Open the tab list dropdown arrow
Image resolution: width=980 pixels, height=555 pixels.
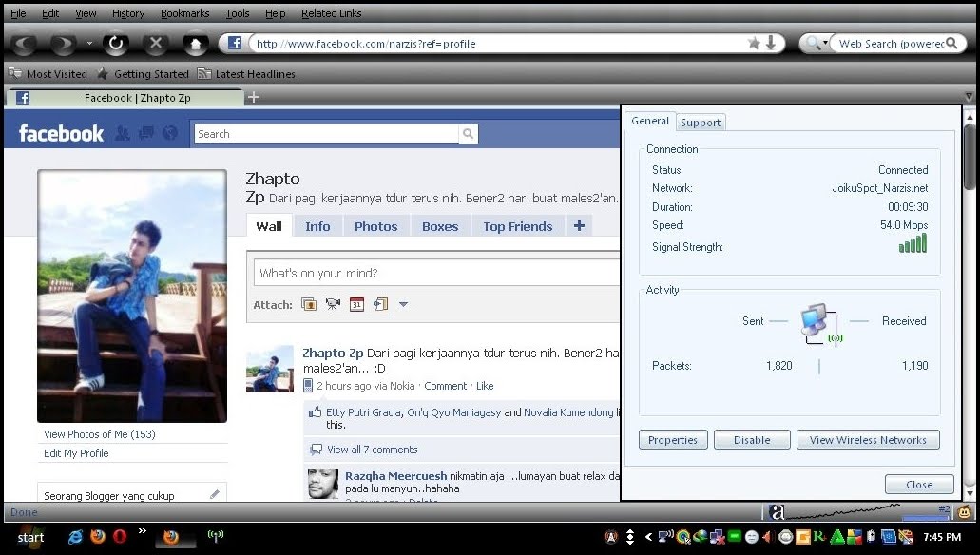(x=969, y=97)
